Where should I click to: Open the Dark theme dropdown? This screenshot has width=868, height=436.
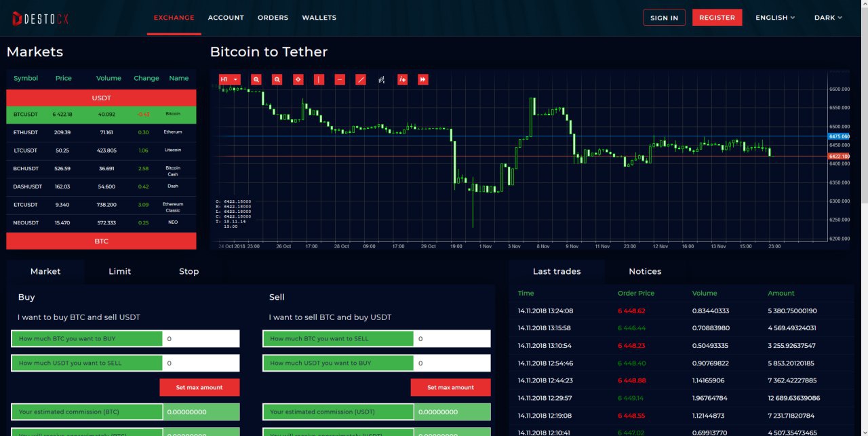click(x=828, y=18)
